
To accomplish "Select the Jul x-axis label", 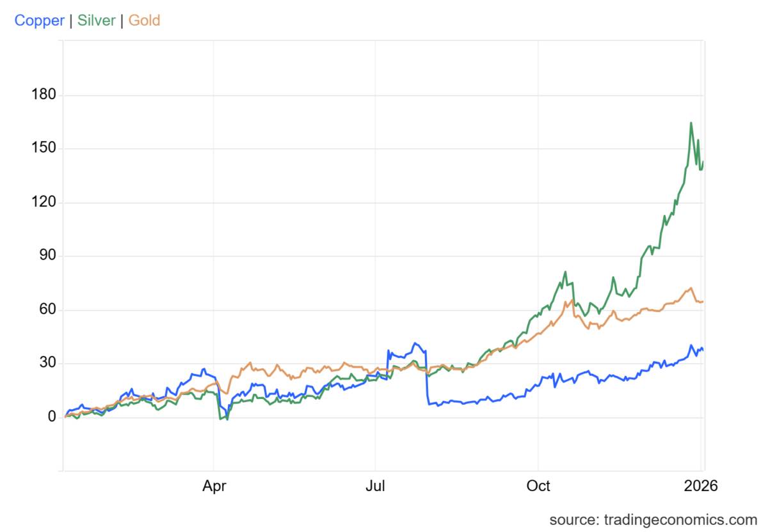I will point(375,486).
